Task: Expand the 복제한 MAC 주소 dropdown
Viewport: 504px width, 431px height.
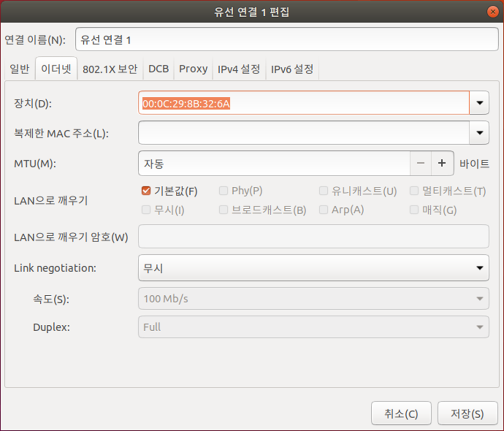Action: coord(479,133)
